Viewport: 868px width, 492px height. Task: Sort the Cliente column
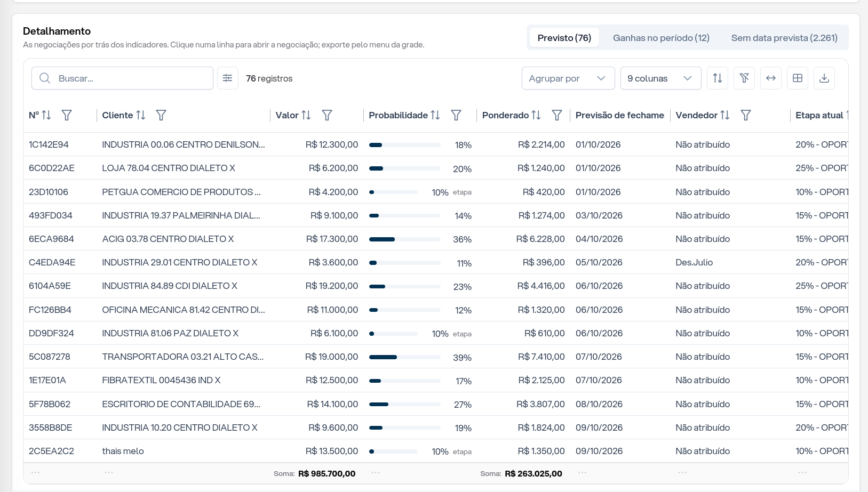click(141, 115)
